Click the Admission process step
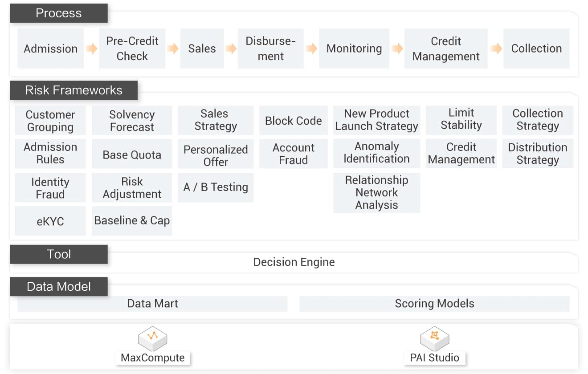The width and height of the screenshot is (588, 374). [50, 49]
